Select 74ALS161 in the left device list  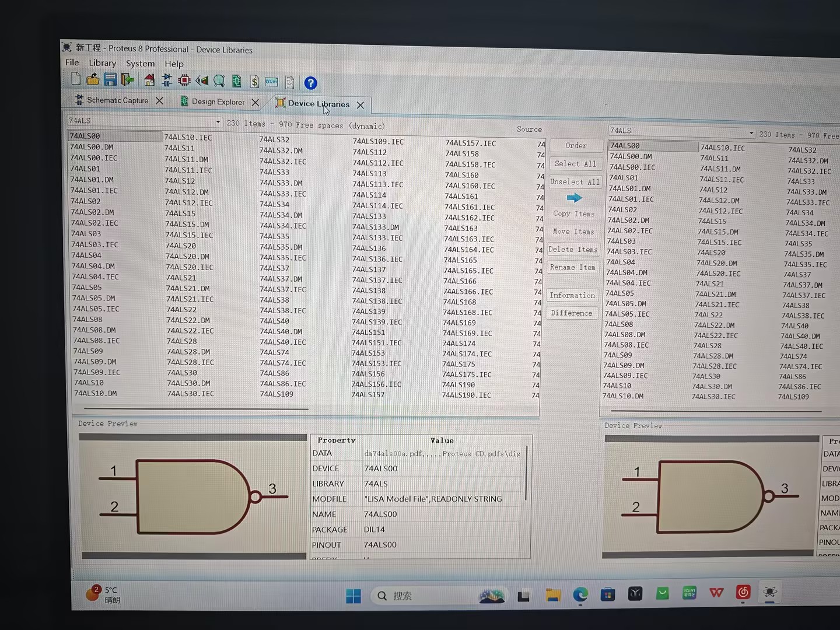click(461, 197)
